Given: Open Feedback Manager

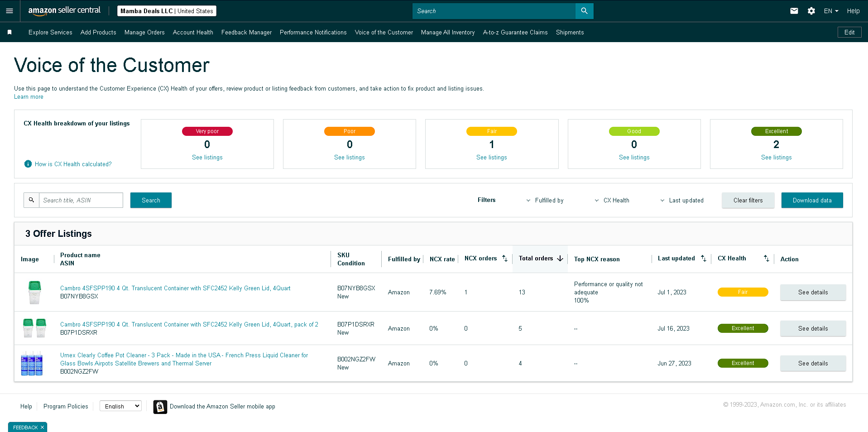Looking at the screenshot, I should tap(246, 32).
